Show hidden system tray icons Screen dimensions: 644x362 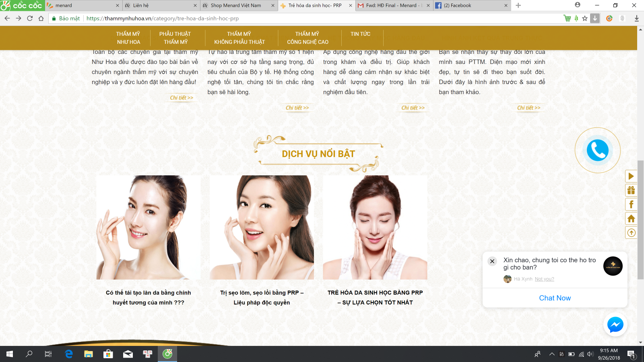(x=552, y=354)
